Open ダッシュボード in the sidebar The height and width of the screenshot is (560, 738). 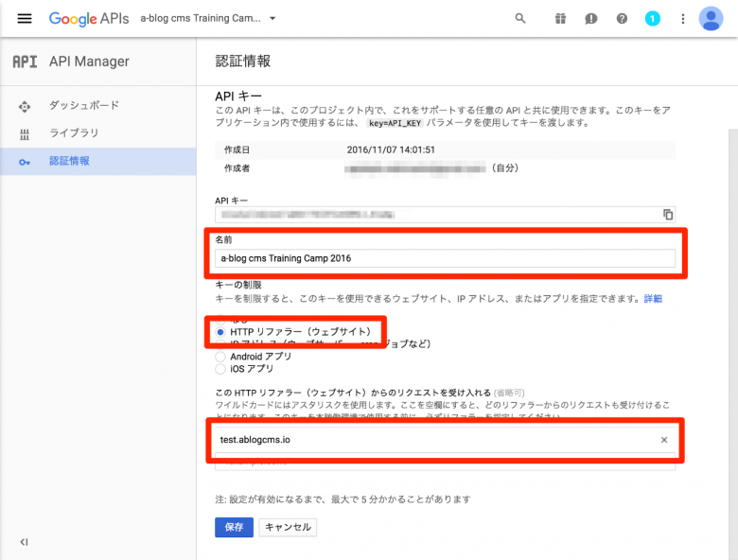click(83, 105)
